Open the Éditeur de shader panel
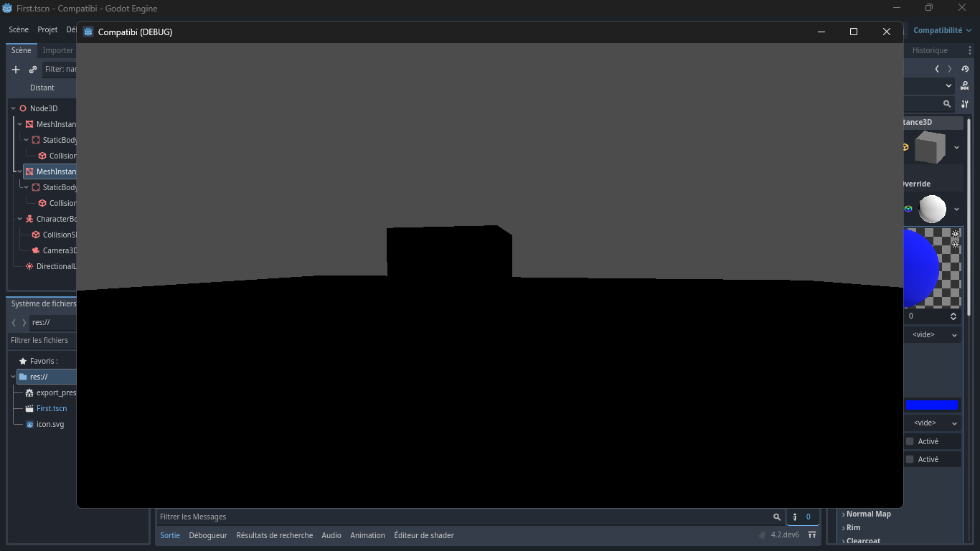Viewport: 980px width, 551px height. [424, 535]
